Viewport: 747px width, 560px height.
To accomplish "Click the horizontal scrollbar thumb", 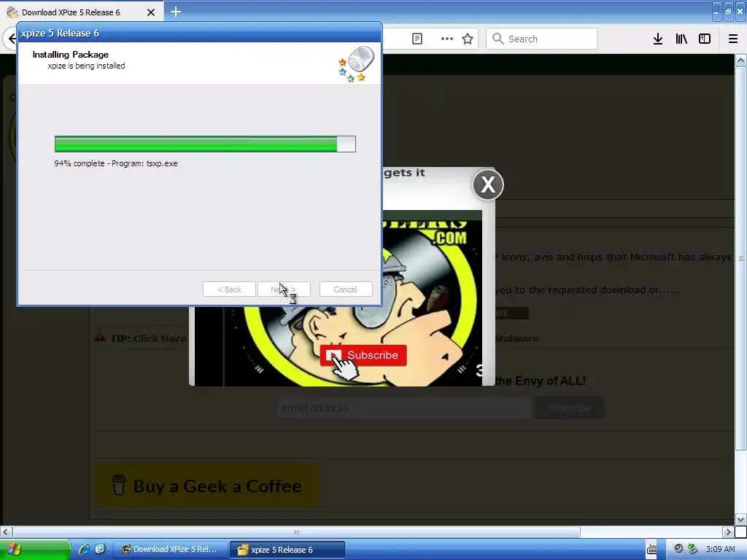I will click(x=296, y=532).
